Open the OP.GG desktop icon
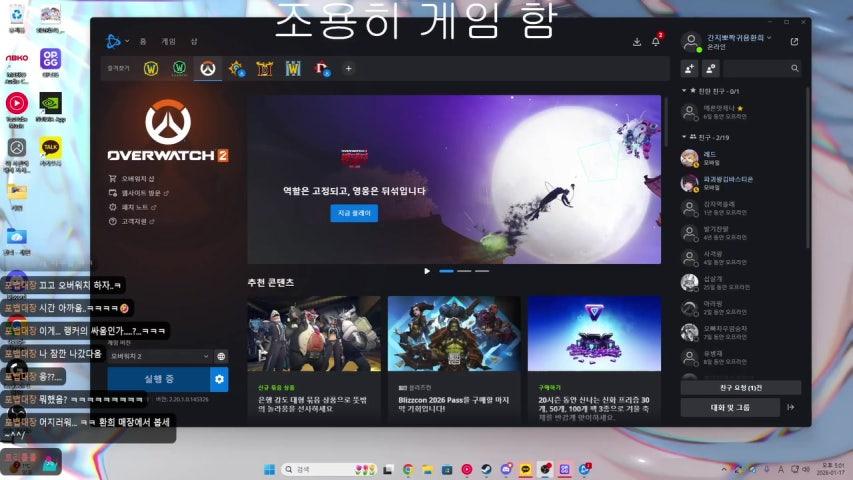Viewport: 853px width, 480px height. (51, 63)
